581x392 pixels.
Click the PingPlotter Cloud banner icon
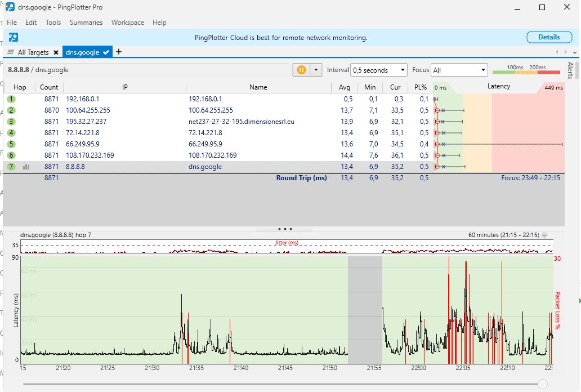pos(13,37)
